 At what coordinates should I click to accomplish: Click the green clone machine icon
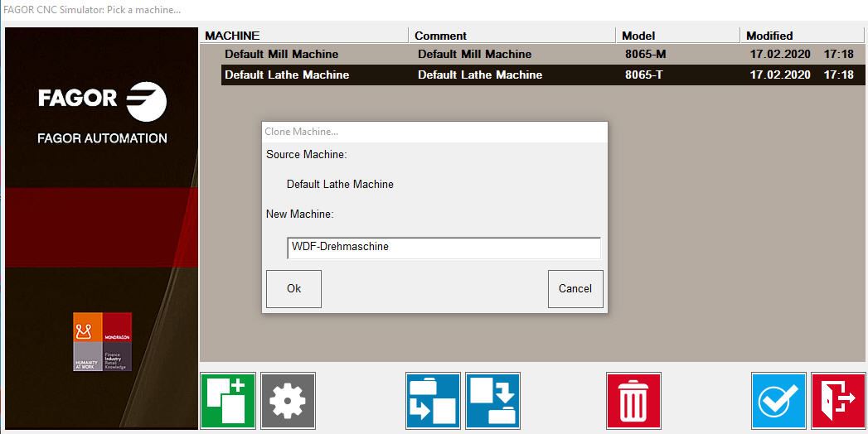(x=227, y=401)
